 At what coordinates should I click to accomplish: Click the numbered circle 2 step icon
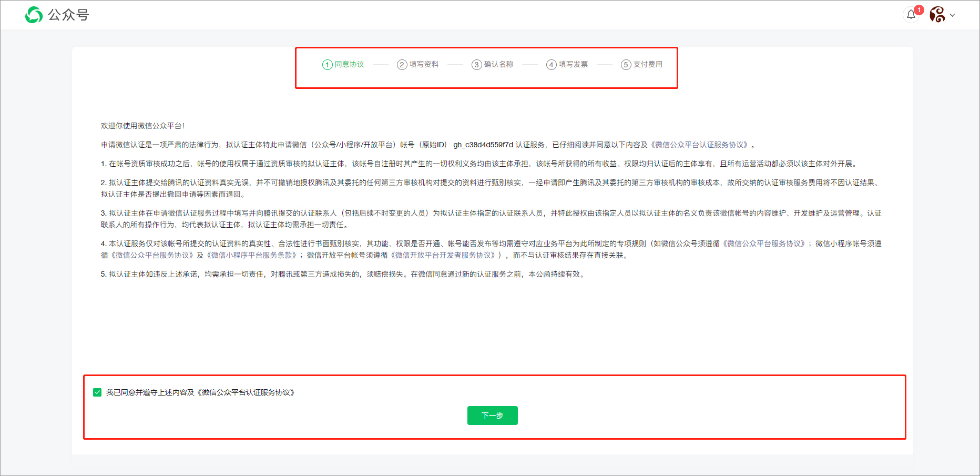402,65
